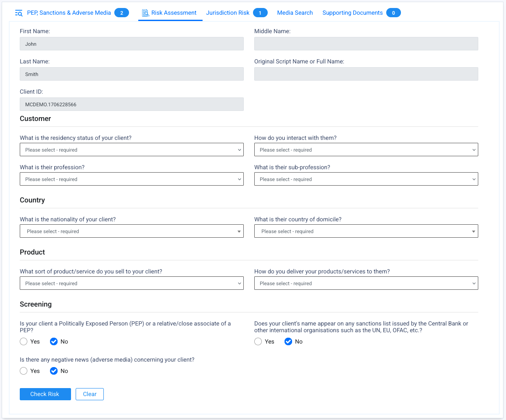Click the PEP screening search icon
The width and height of the screenshot is (506, 420).
point(18,13)
